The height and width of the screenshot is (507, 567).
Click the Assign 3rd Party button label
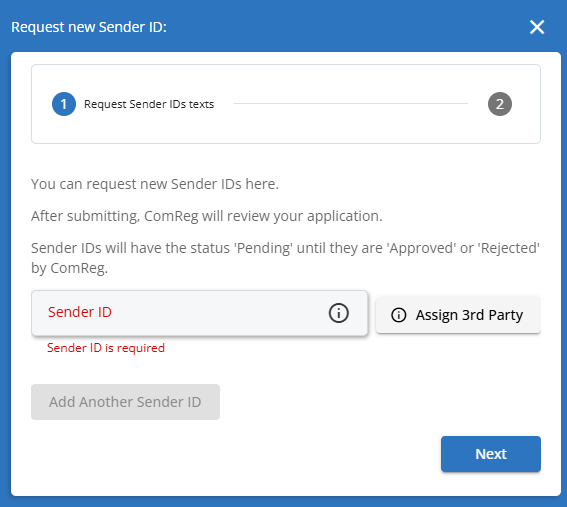point(469,315)
